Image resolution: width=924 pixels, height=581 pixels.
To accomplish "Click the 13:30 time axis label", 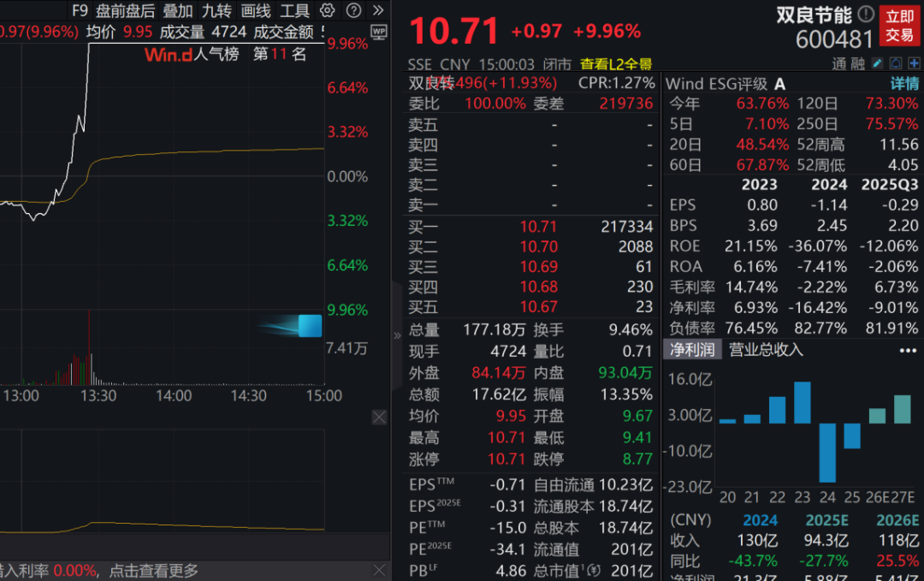I will (98, 395).
